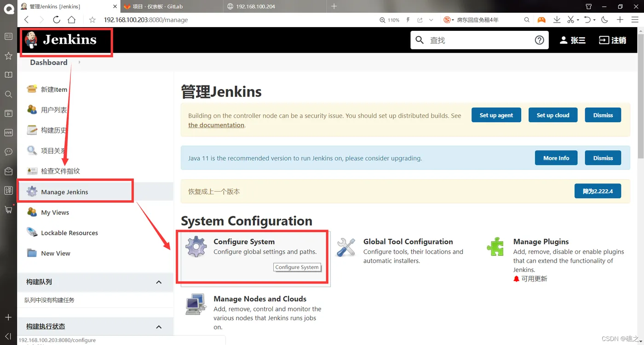The width and height of the screenshot is (644, 345).
Task: Dismiss the controller node security warning
Action: [603, 115]
